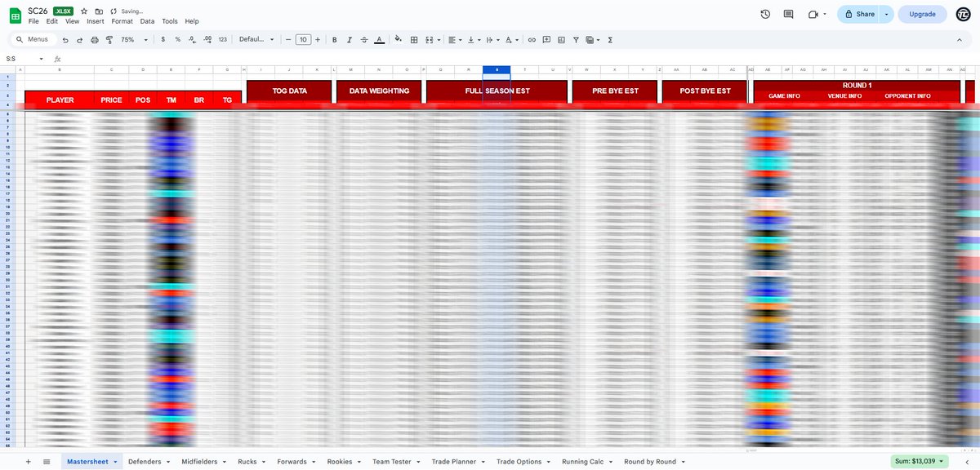Image resolution: width=980 pixels, height=470 pixels.
Task: Toggle bold formatting
Action: point(334,39)
